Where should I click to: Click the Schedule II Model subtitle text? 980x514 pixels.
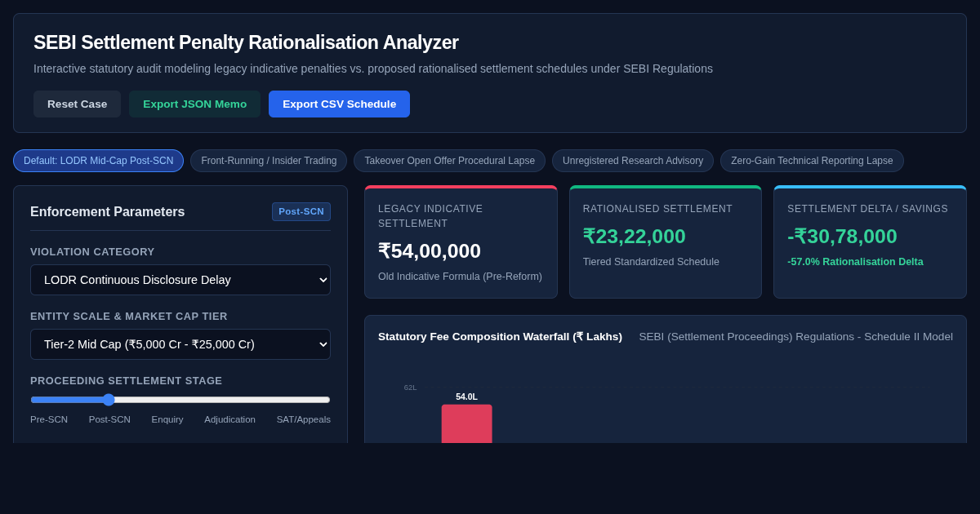pos(795,337)
